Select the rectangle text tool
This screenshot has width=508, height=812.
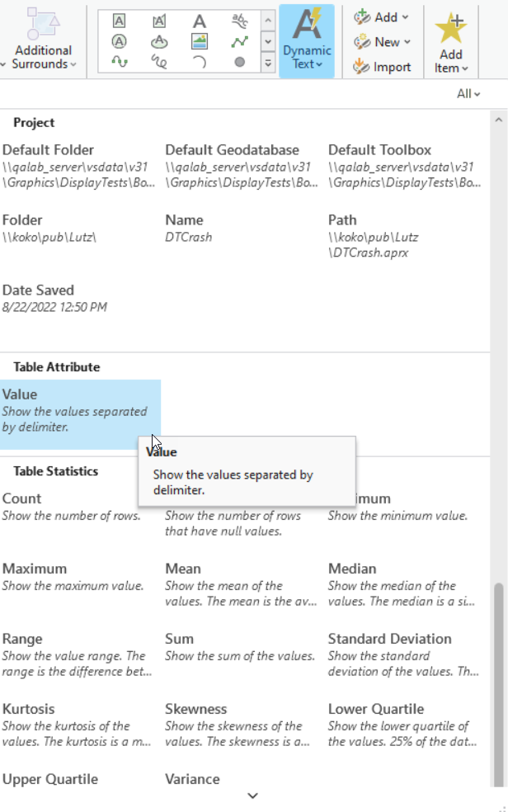[120, 21]
